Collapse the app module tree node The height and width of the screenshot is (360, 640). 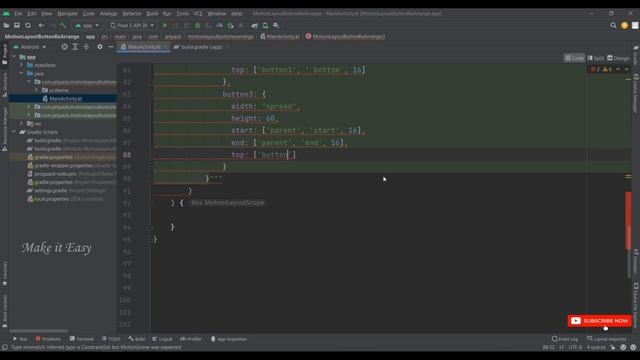(15, 57)
